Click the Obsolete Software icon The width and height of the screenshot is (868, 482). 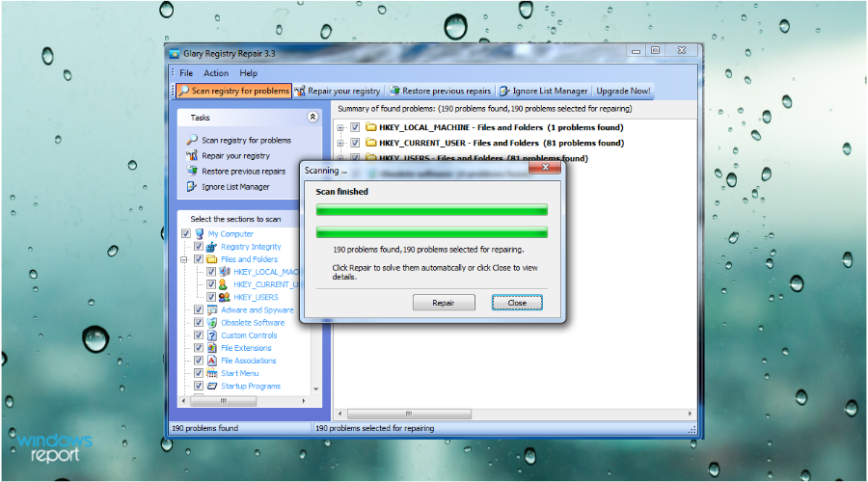click(x=211, y=323)
